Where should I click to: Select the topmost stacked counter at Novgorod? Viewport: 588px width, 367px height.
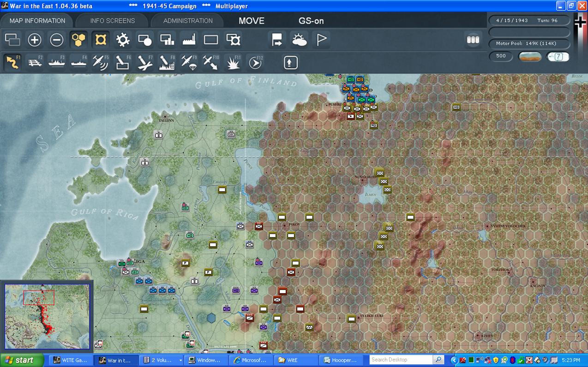(380, 173)
